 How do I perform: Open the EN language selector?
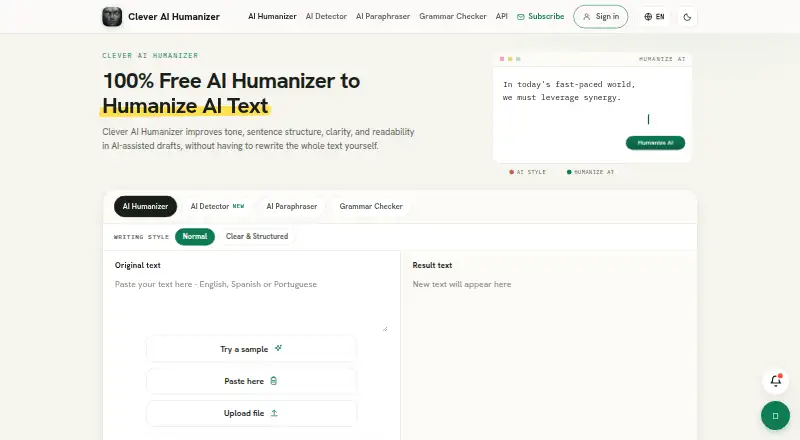tap(654, 17)
